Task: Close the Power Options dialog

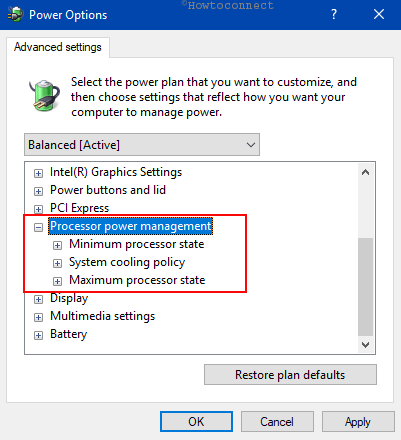Action: coord(379,14)
